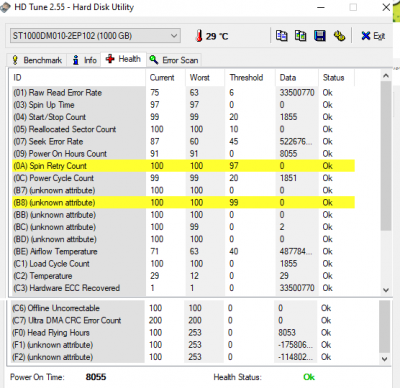
Task: Click the Exit button
Action: pos(373,36)
